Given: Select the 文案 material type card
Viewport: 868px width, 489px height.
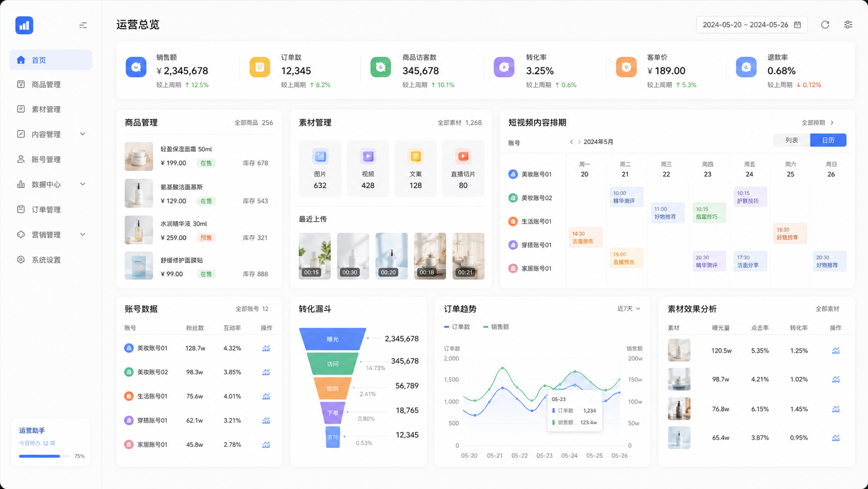Looking at the screenshot, I should pos(416,168).
